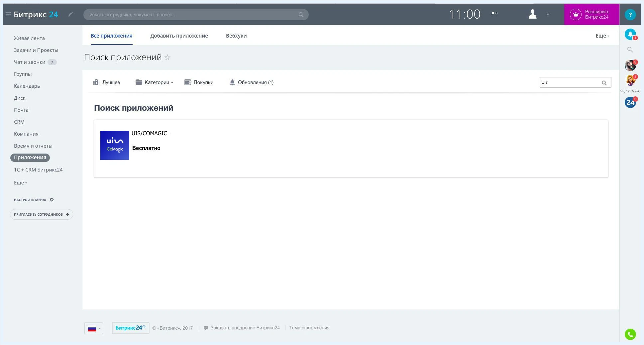This screenshot has width=644, height=345.
Task: Click the pencil edit icon next to Битрикс 24
Action: pyautogui.click(x=70, y=14)
